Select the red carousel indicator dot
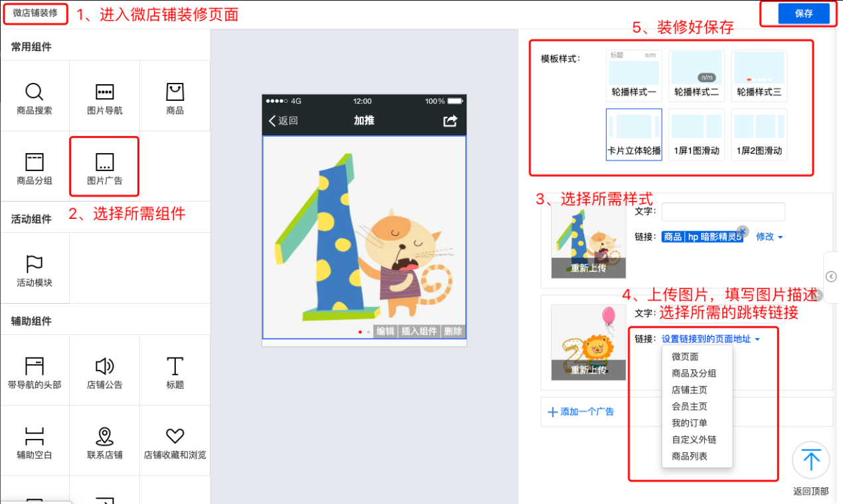 coord(360,332)
